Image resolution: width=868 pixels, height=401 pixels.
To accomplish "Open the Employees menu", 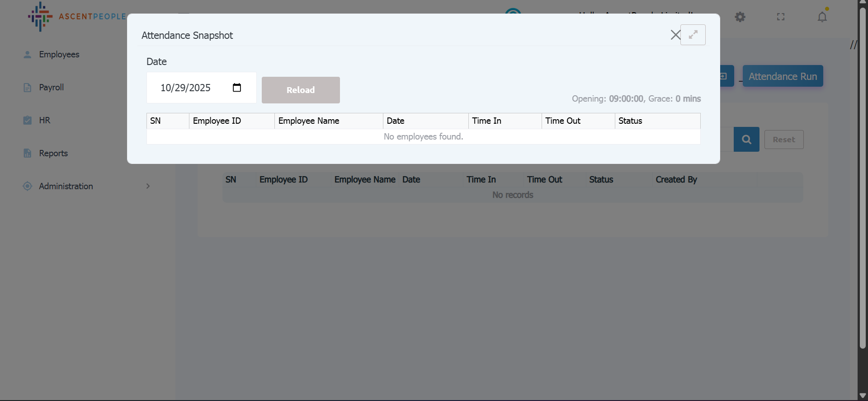I will (x=59, y=54).
